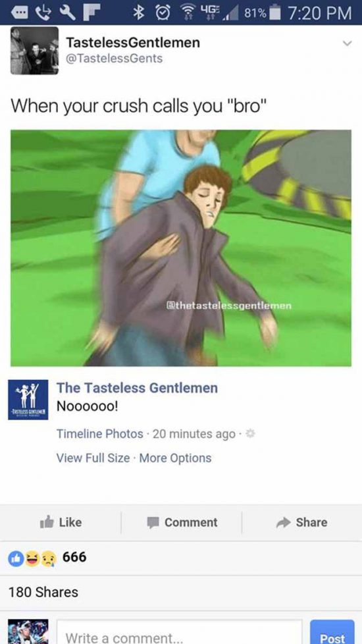Expand the tweet options chevron
This screenshot has width=362, height=644.
click(348, 43)
